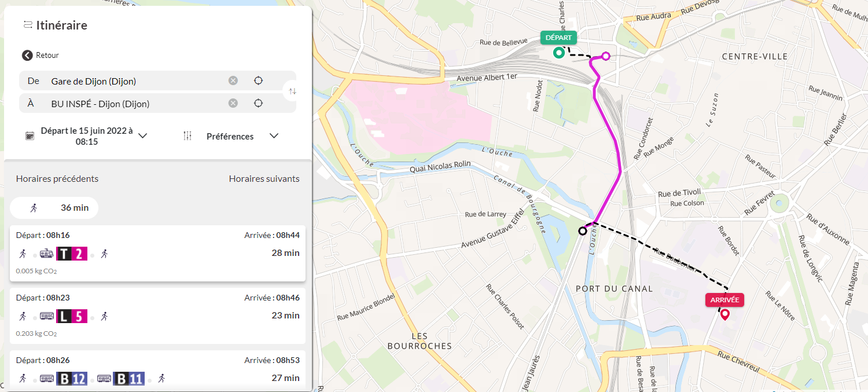Clear the Gare de Dijon departure field

233,80
